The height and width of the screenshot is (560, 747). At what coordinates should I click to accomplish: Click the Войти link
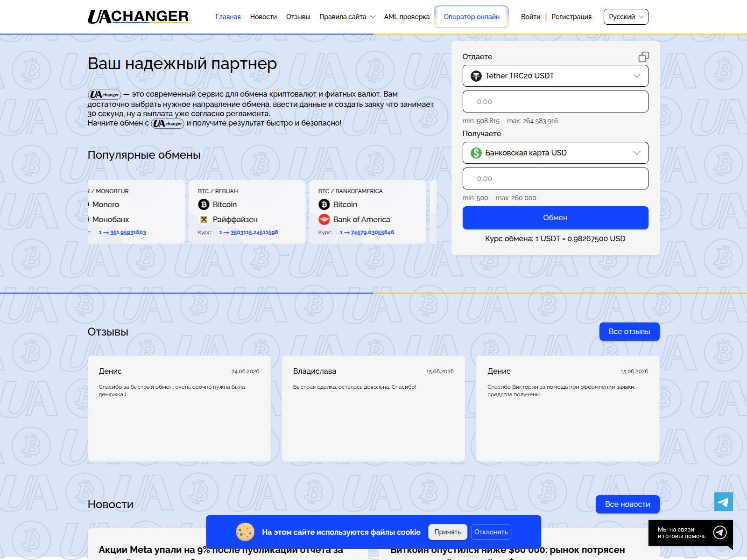(530, 17)
